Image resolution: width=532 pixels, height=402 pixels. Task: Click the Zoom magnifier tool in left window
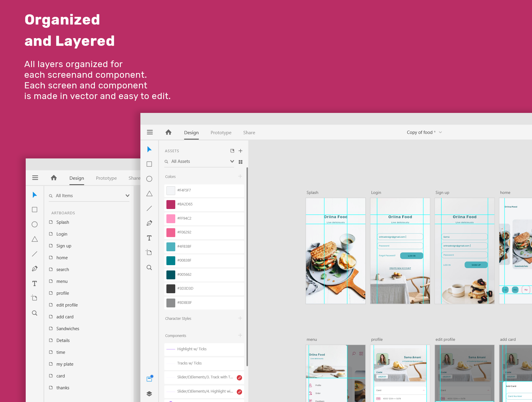pyautogui.click(x=35, y=313)
